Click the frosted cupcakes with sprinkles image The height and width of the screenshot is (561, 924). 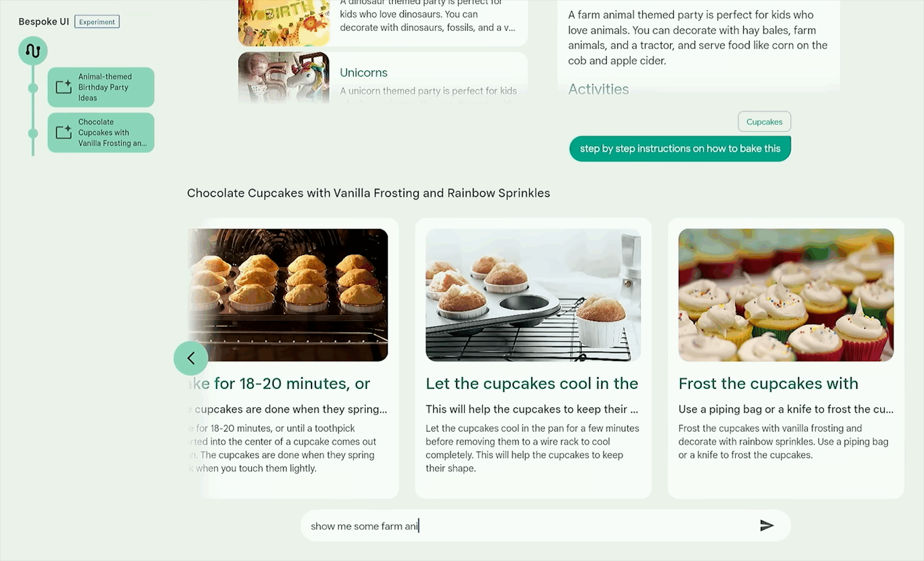click(x=786, y=295)
